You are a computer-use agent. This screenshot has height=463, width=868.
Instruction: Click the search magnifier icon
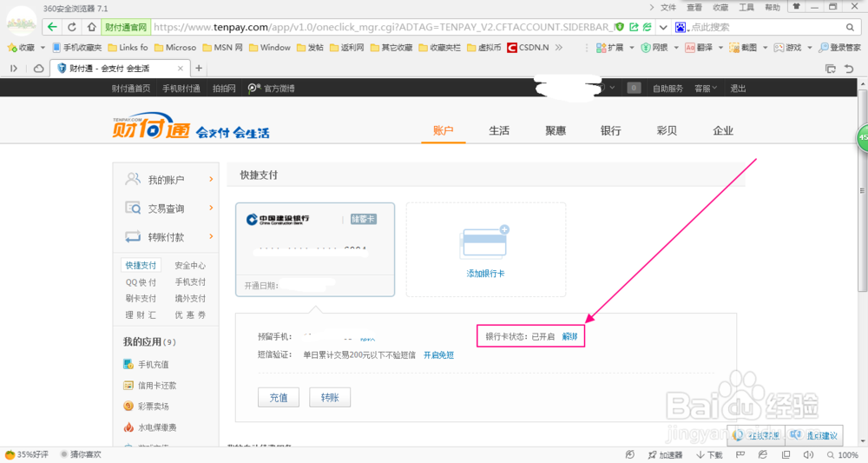pyautogui.click(x=850, y=27)
